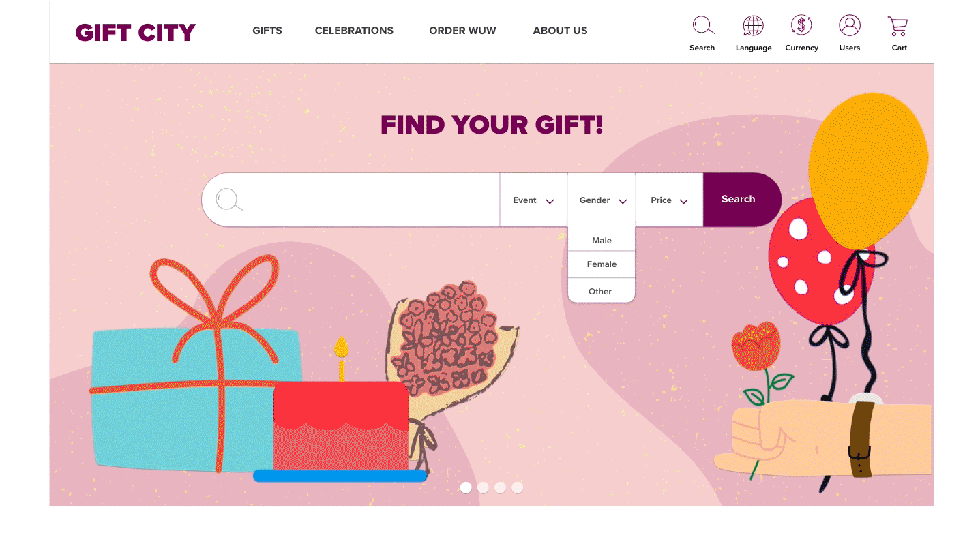Collapse the Gender dropdown

coord(602,200)
